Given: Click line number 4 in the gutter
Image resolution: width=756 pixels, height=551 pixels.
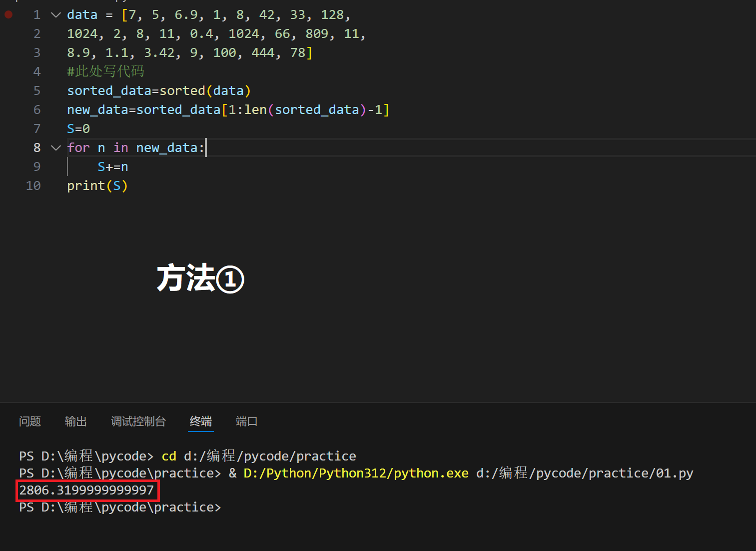Looking at the screenshot, I should 37,71.
